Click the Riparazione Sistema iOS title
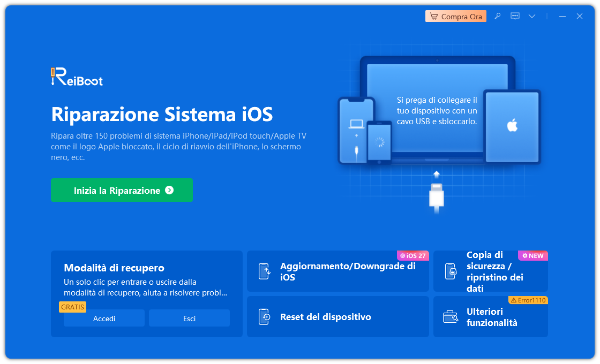The width and height of the screenshot is (600, 364). tap(162, 115)
